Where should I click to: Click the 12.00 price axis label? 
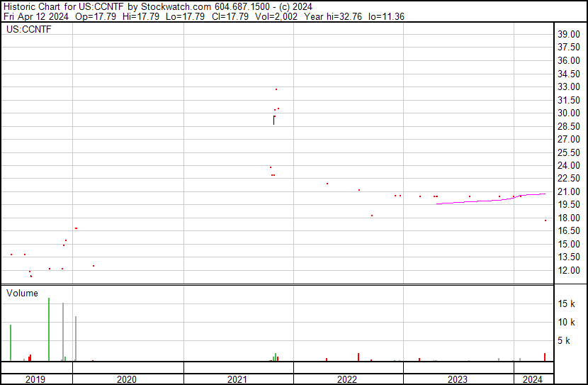click(569, 270)
